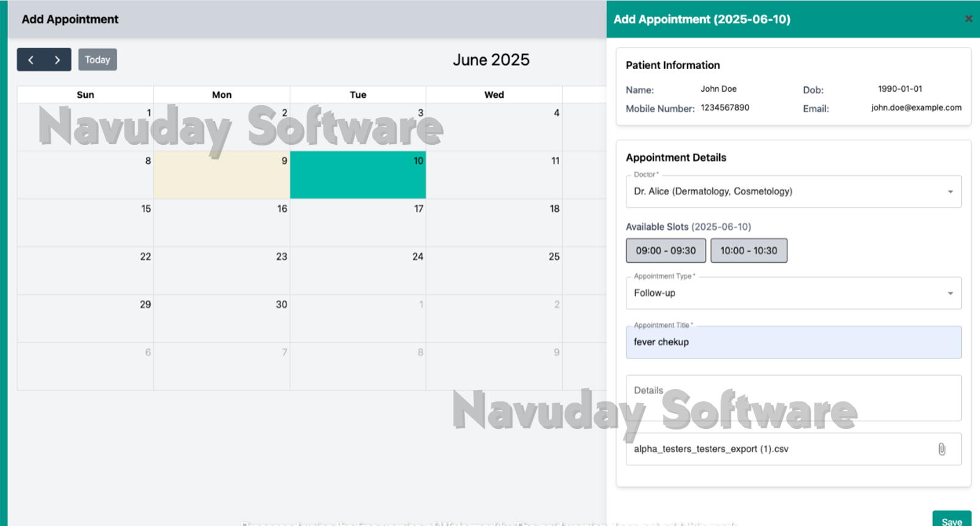This screenshot has width=980, height=526.
Task: Click the Wed column header
Action: [x=494, y=95]
